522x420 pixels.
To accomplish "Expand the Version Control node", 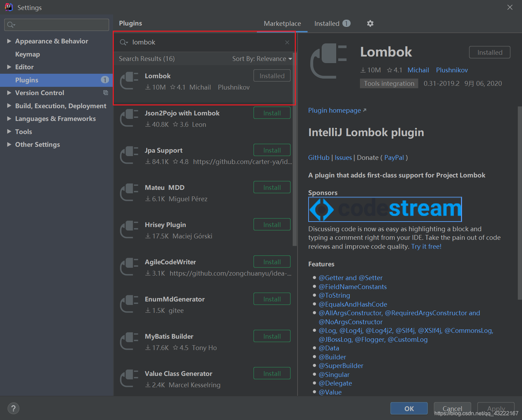I will 9,93.
